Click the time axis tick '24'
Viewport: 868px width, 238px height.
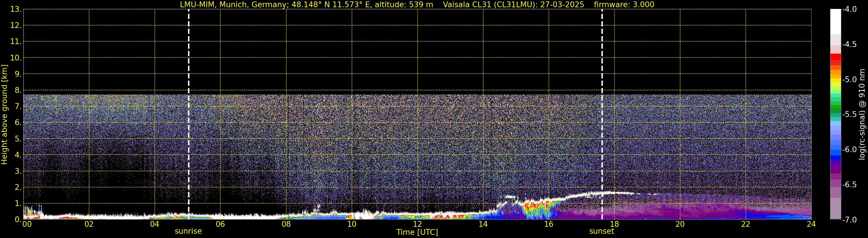click(811, 224)
